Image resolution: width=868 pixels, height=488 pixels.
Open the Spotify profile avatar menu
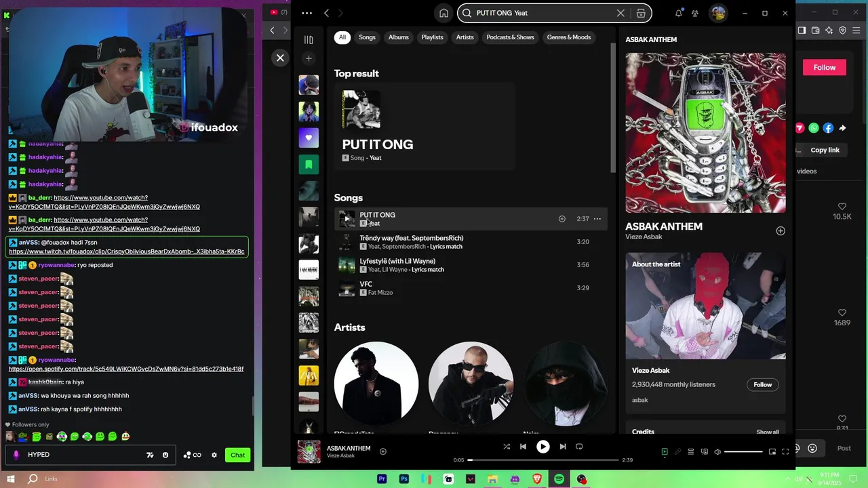(x=718, y=13)
